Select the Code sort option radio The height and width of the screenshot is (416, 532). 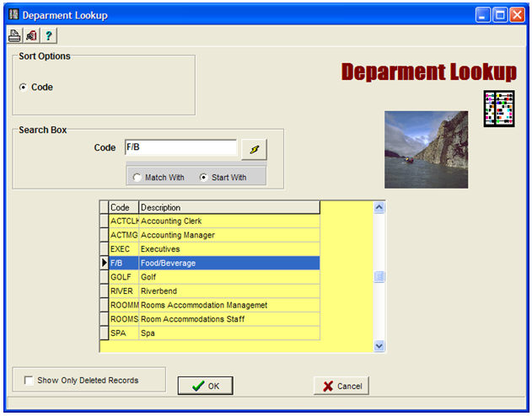click(23, 87)
